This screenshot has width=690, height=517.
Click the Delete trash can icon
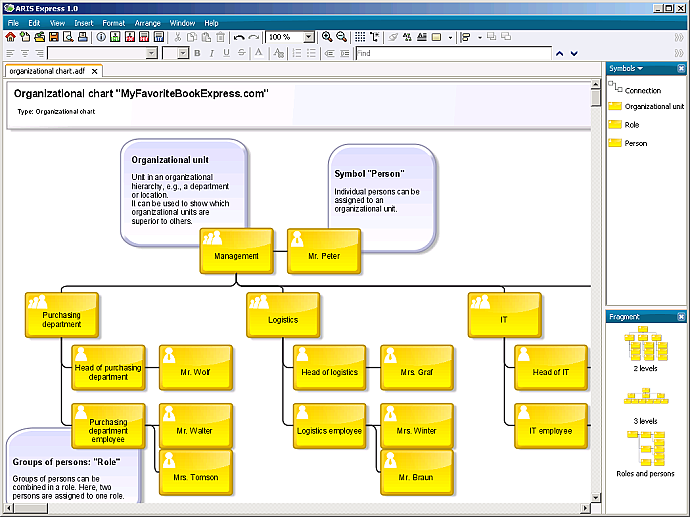(220, 37)
